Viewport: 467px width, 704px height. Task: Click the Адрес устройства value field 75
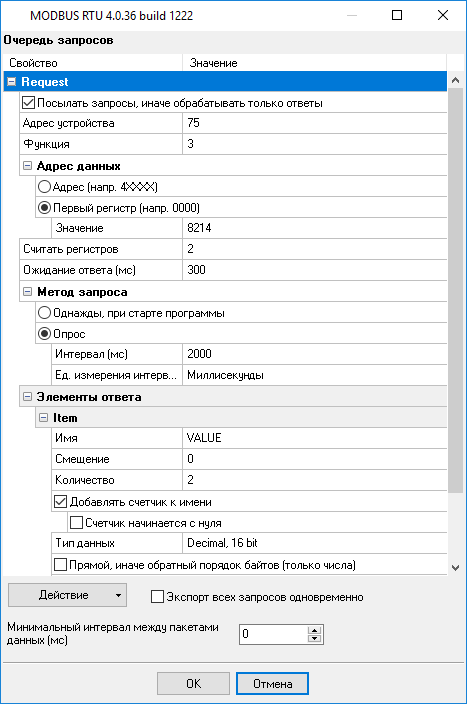tap(314, 123)
